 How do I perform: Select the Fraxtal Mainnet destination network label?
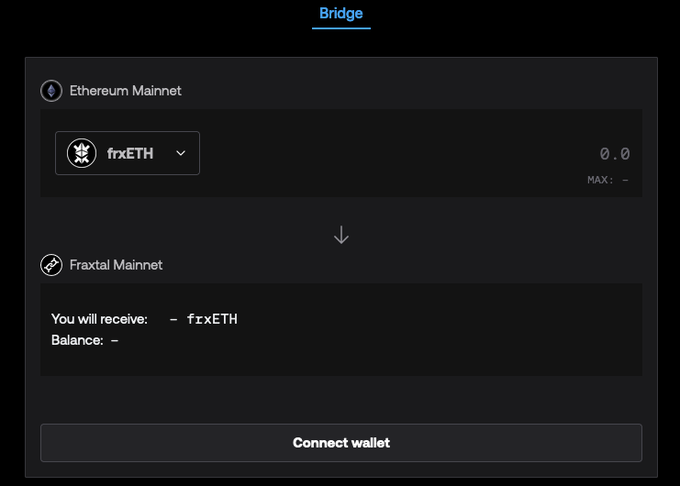[x=116, y=265]
